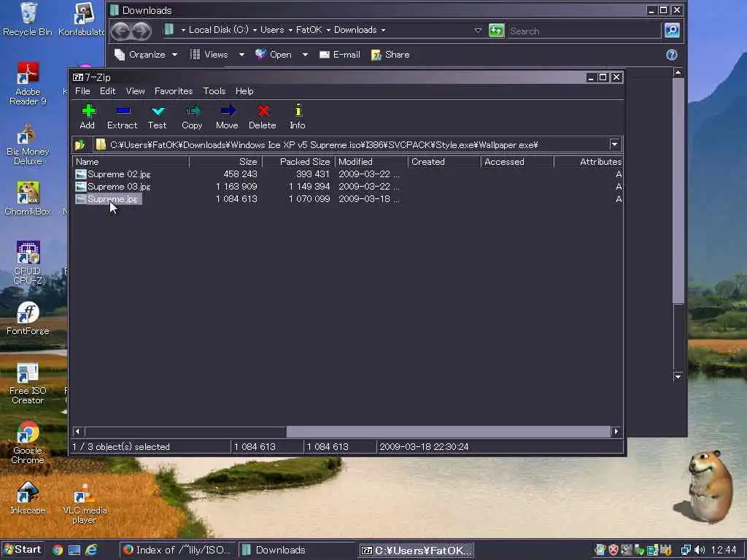Click the 7-Zip path address field
The width and height of the screenshot is (747, 560).
point(352,144)
